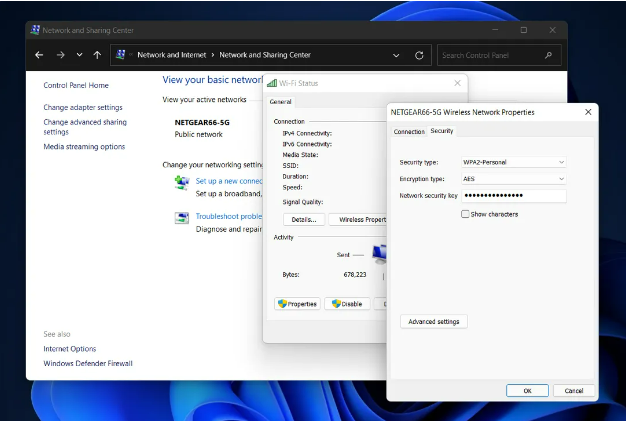
Task: Refresh the Control Panel address bar
Action: (x=419, y=55)
